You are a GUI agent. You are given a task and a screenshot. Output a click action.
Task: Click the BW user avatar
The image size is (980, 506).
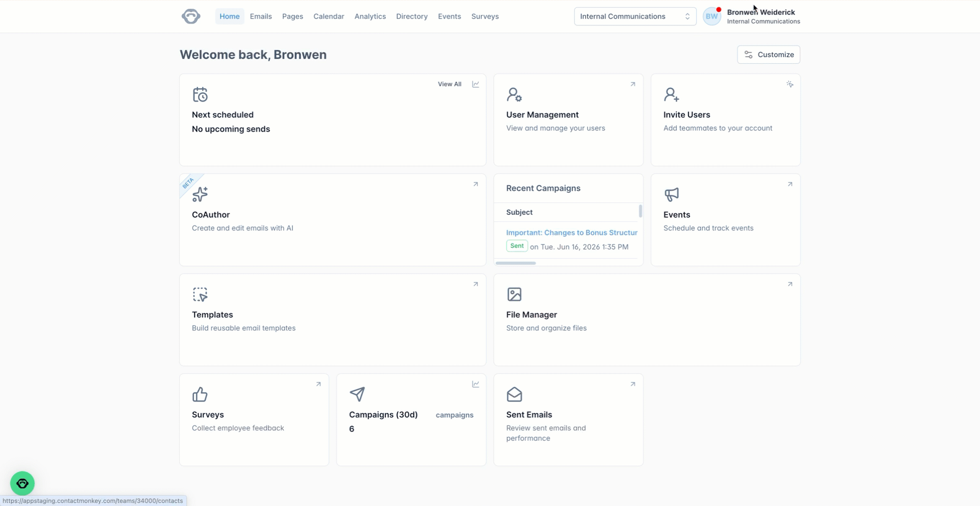pos(712,16)
